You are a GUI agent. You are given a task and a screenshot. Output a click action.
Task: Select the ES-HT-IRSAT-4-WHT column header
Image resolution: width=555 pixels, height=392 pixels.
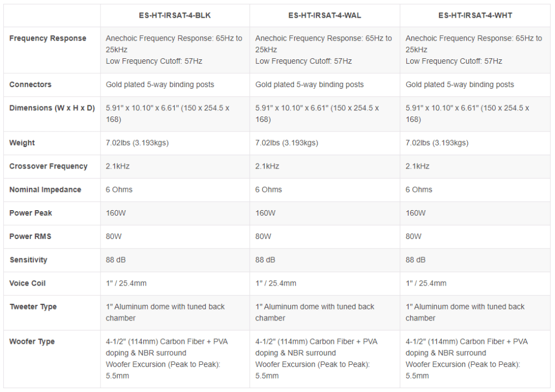point(475,16)
